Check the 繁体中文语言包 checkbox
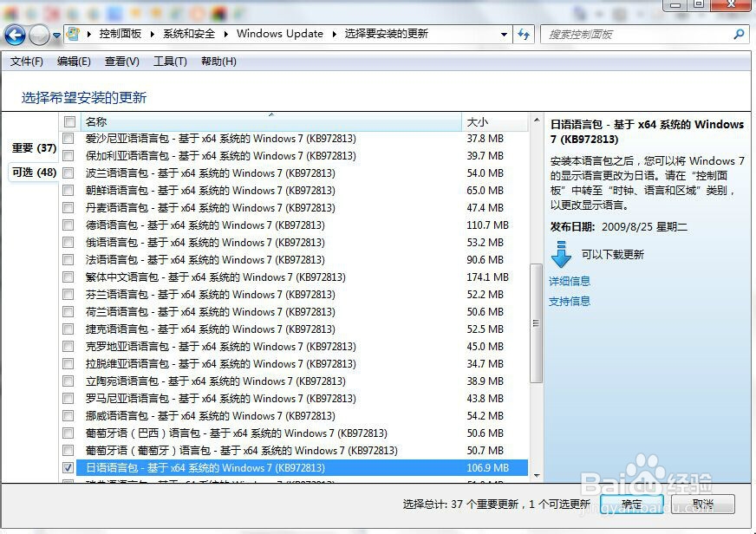This screenshot has width=756, height=534. (x=68, y=277)
